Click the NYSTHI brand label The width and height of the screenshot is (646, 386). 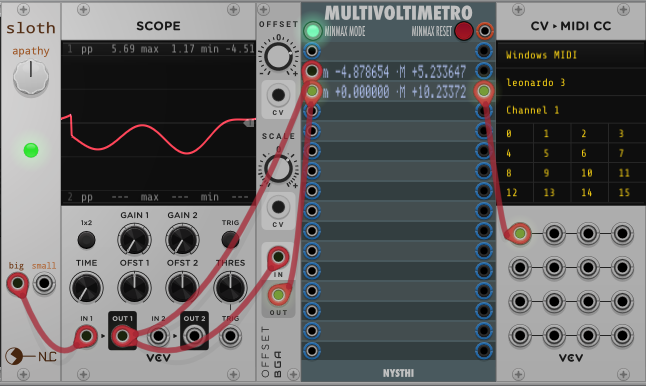(x=398, y=373)
